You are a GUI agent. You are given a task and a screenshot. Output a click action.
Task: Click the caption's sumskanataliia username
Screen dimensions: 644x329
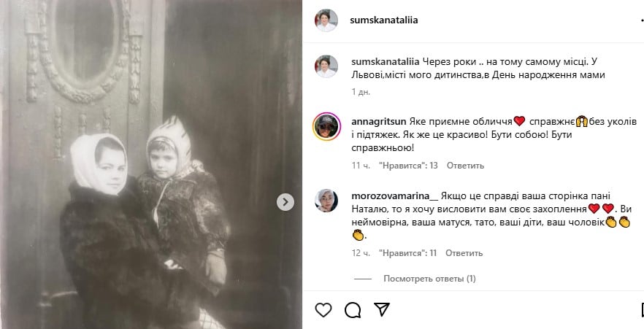tap(386, 62)
